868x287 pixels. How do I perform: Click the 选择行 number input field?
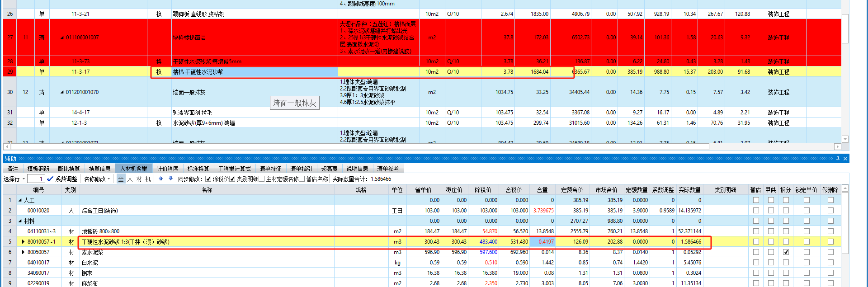point(36,179)
